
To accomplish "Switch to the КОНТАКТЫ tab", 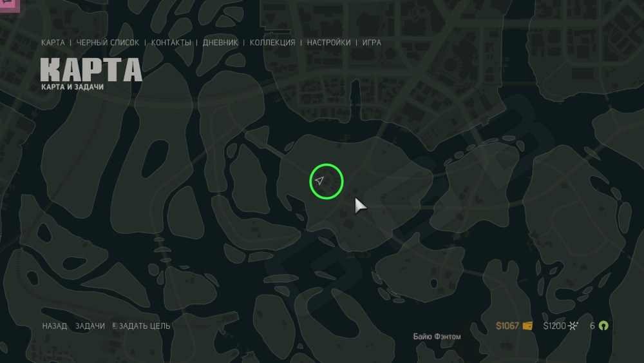I will click(171, 43).
